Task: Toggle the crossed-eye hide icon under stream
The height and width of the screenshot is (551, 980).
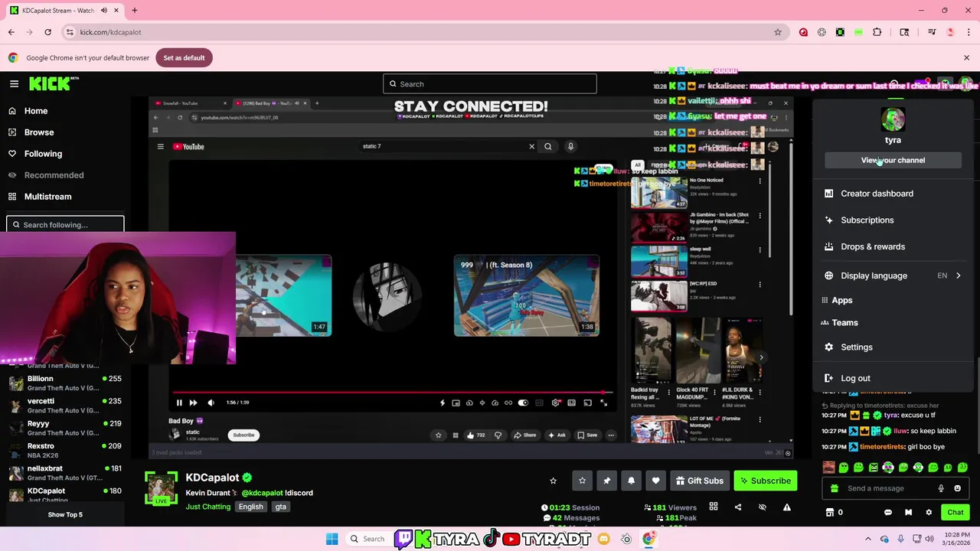Action: pos(762,507)
